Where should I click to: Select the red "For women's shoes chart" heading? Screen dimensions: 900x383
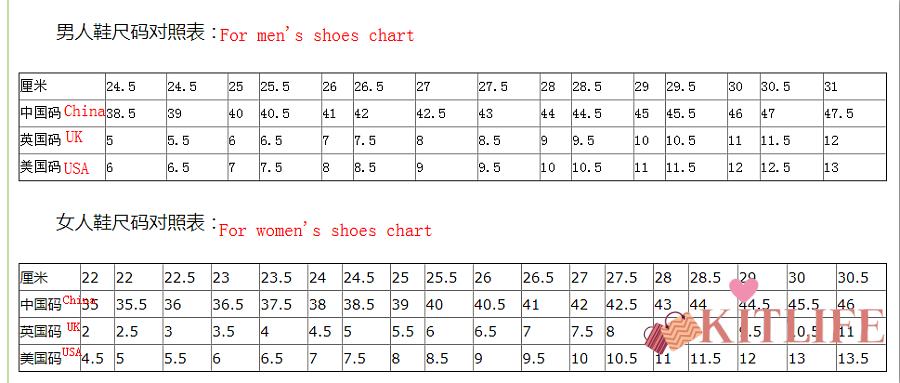tap(325, 231)
